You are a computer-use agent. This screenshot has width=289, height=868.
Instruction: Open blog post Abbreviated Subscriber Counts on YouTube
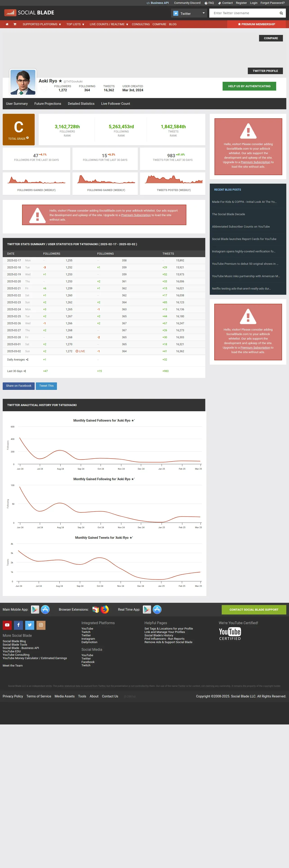click(241, 227)
